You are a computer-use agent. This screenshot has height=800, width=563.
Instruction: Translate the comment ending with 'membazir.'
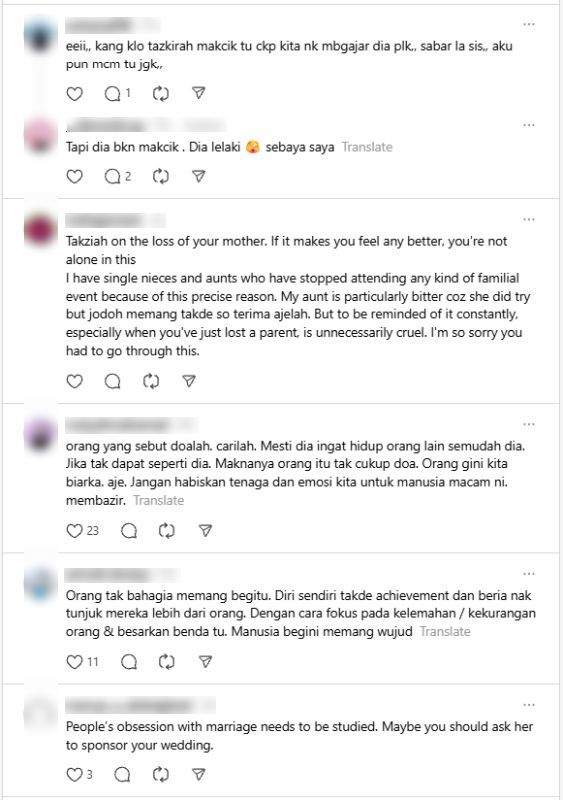pos(159,500)
